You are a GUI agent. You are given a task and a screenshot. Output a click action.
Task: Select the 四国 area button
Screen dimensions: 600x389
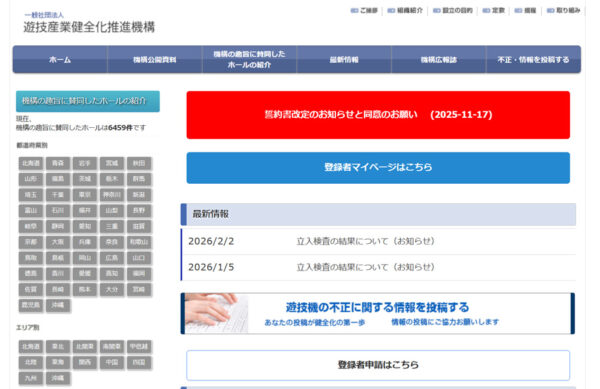139,362
